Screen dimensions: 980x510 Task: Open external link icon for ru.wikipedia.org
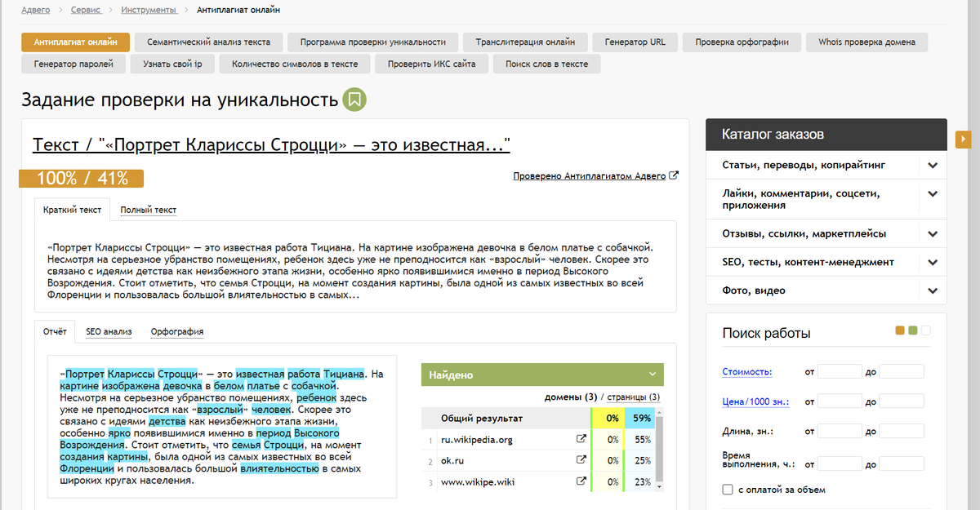click(x=581, y=440)
